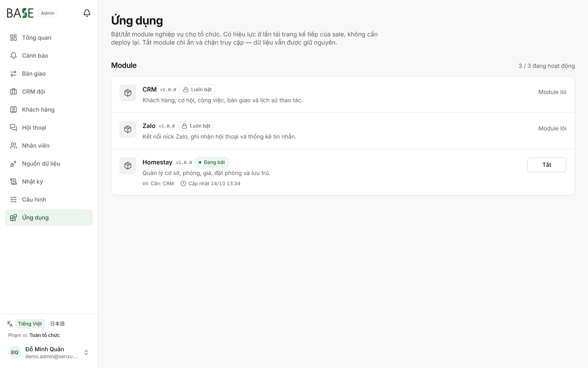
Task: Click demo.admin@senzu email text
Action: pyautogui.click(x=52, y=357)
